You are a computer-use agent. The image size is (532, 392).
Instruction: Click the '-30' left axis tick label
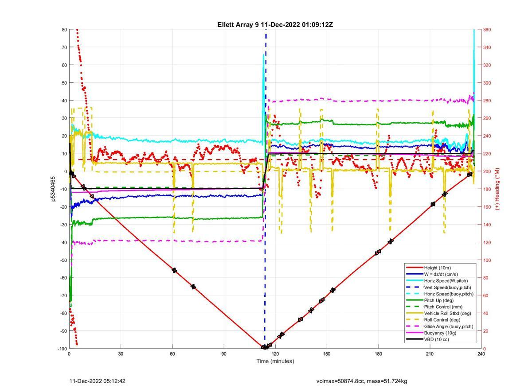(63, 225)
